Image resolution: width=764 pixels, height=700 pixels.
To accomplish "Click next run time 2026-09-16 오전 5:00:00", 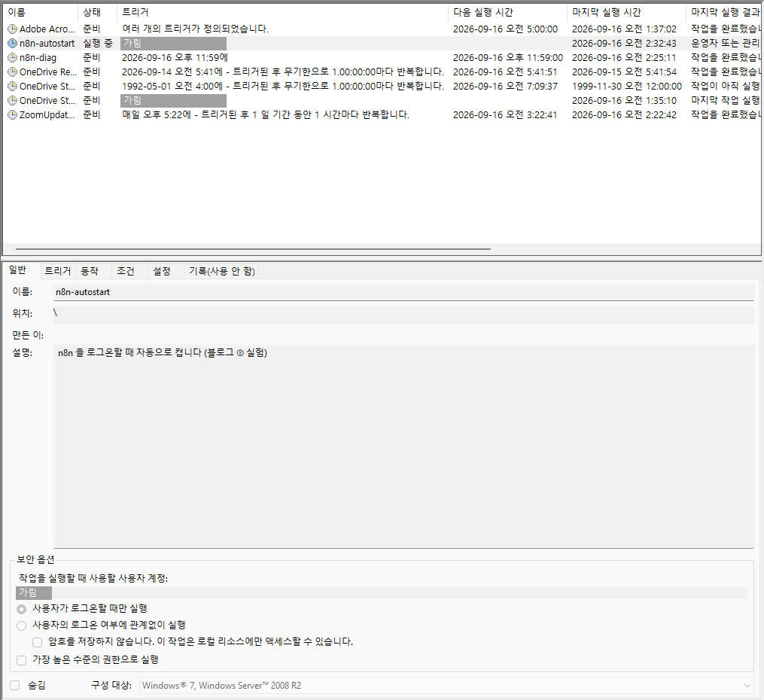I will pos(505,29).
